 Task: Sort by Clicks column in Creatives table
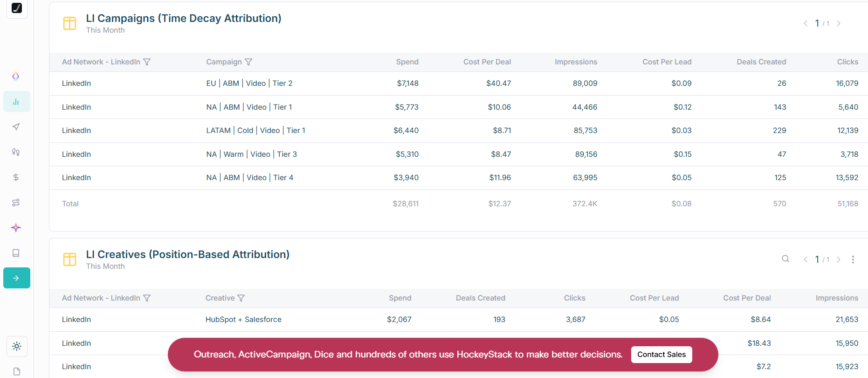click(574, 298)
